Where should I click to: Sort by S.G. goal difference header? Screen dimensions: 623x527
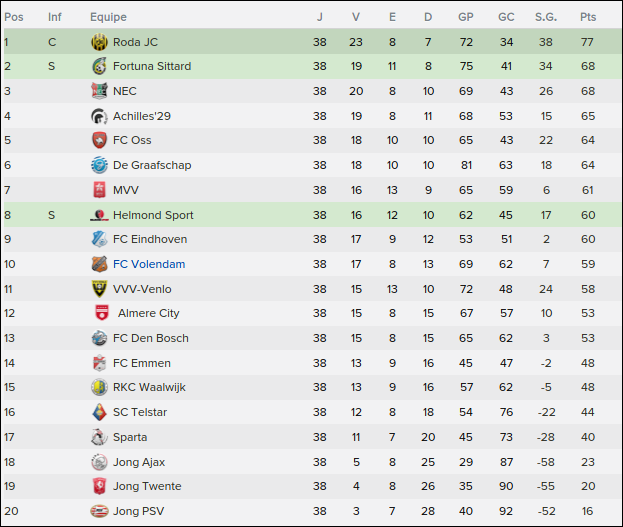546,17
